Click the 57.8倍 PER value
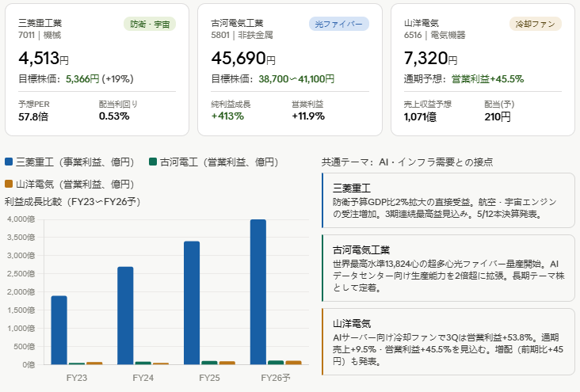580x392 pixels. [x=33, y=116]
